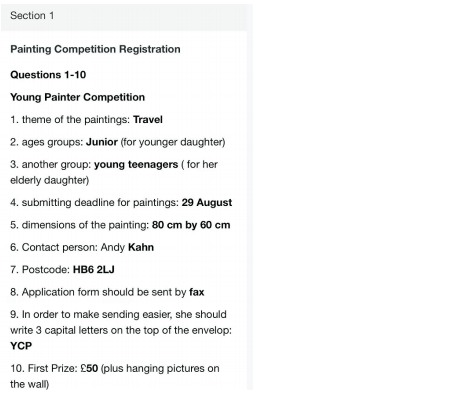
Task: Select the Painting Competition Registration title
Action: 95,49
